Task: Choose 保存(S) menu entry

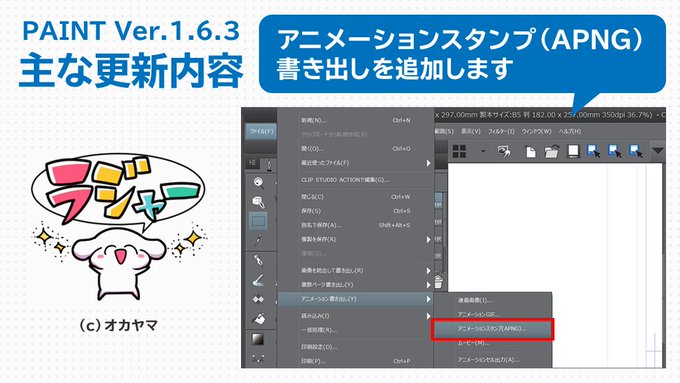Action: click(356, 211)
